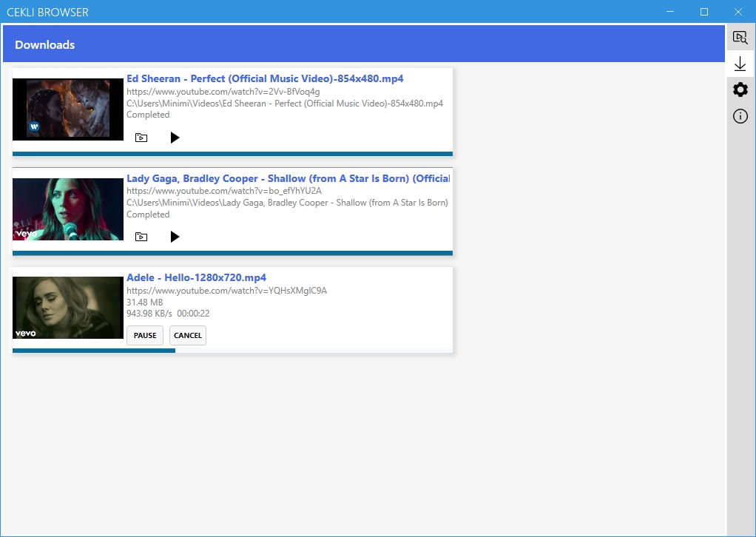Open Settings via the gear icon

740,89
